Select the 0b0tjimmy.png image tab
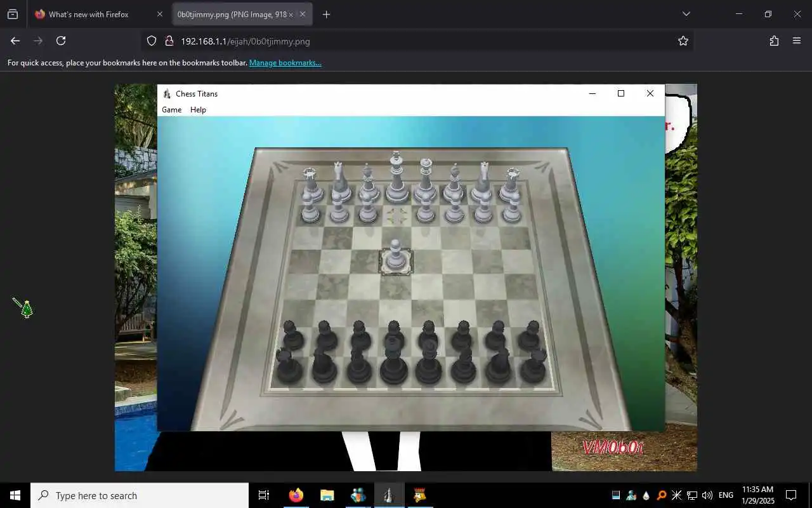812x508 pixels. coord(242,14)
